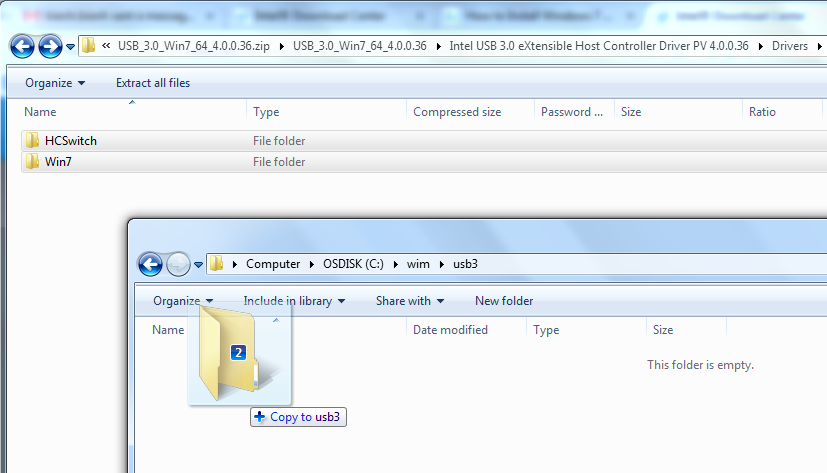The image size is (827, 473).
Task: Click the disabled Forward arrow in the usb3 window
Action: tap(178, 264)
